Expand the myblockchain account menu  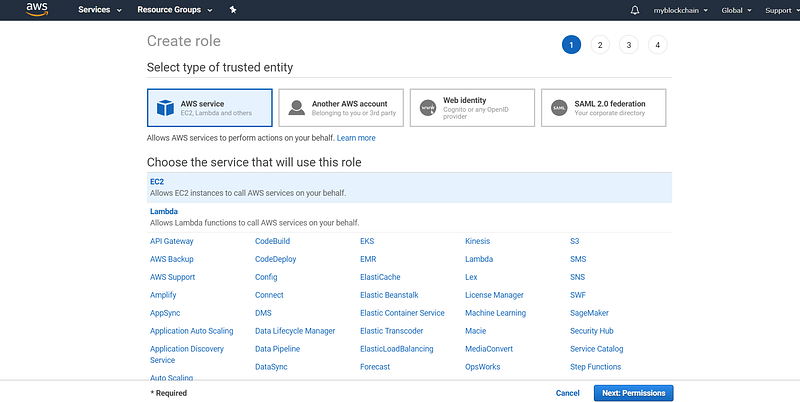click(x=681, y=10)
